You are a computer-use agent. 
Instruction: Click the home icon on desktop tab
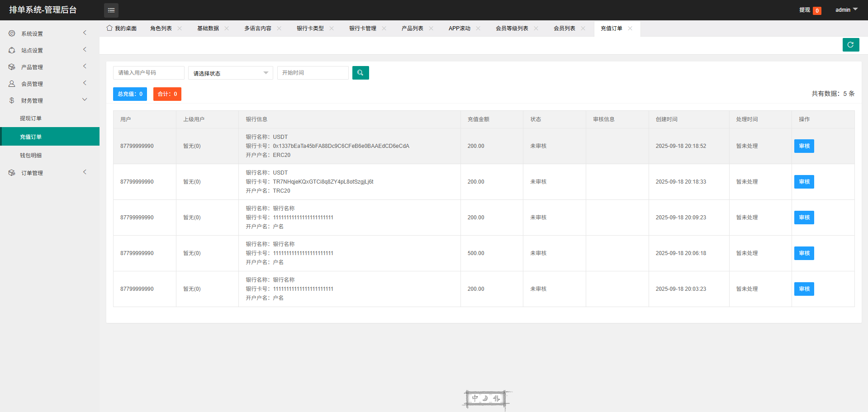click(x=109, y=28)
